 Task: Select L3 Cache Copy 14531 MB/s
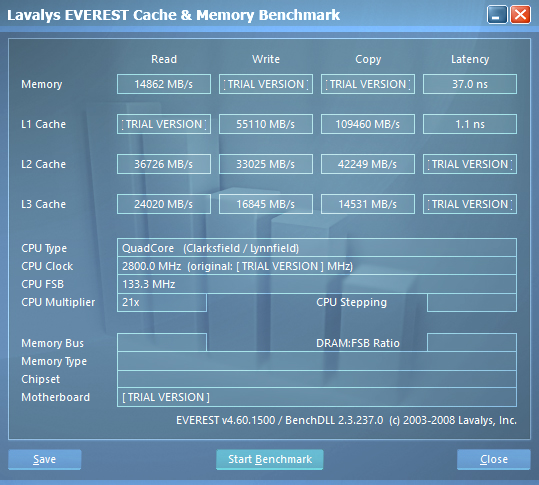point(368,204)
